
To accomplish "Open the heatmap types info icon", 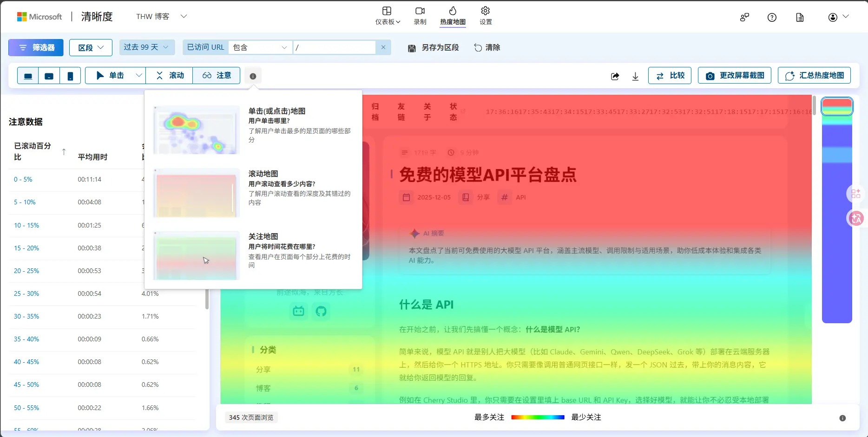I will tap(252, 76).
